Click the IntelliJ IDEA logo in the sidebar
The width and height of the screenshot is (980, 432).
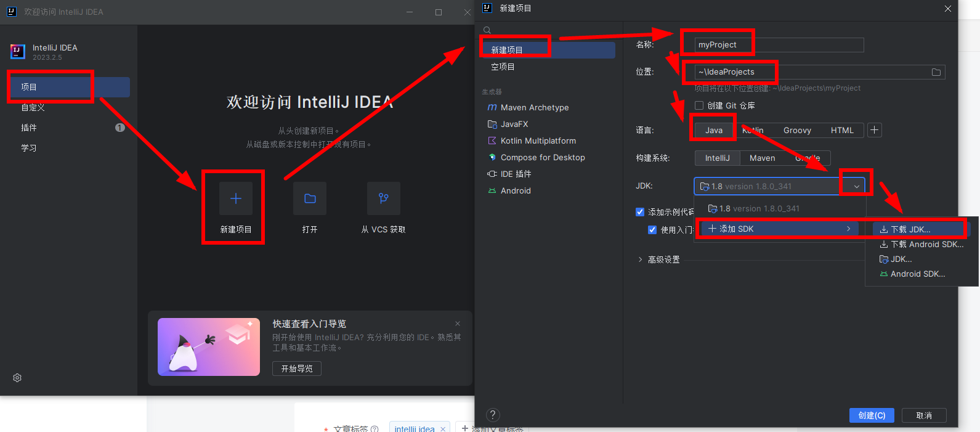[18, 52]
